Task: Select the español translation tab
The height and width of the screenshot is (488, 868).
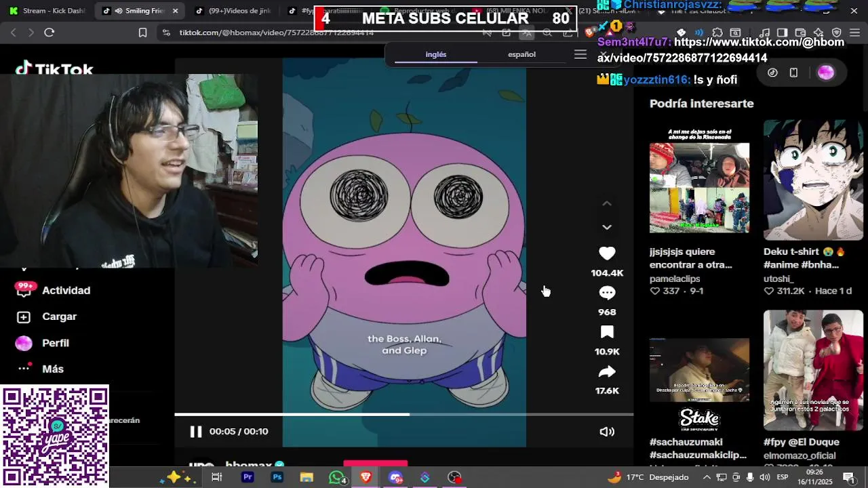Action: tap(521, 54)
